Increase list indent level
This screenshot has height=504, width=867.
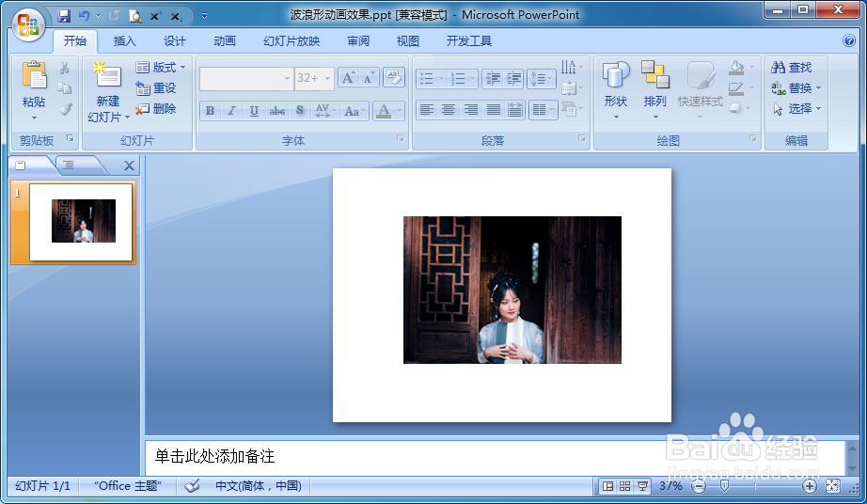pos(513,79)
